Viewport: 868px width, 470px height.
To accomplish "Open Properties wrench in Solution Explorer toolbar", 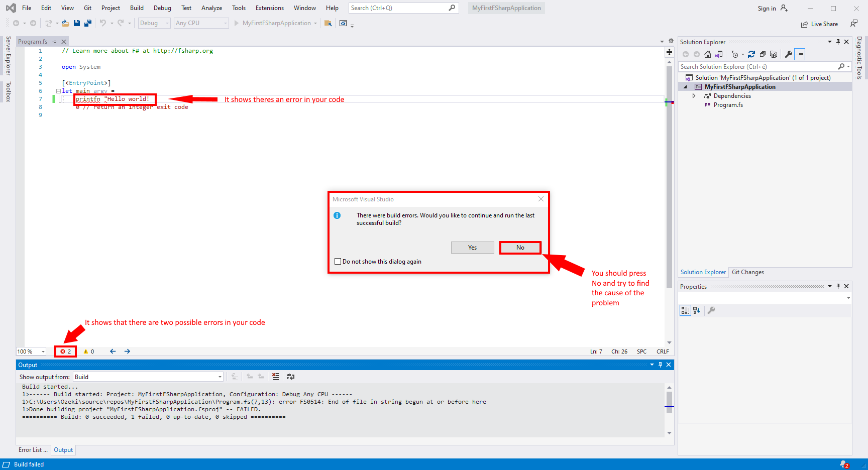I will point(789,54).
